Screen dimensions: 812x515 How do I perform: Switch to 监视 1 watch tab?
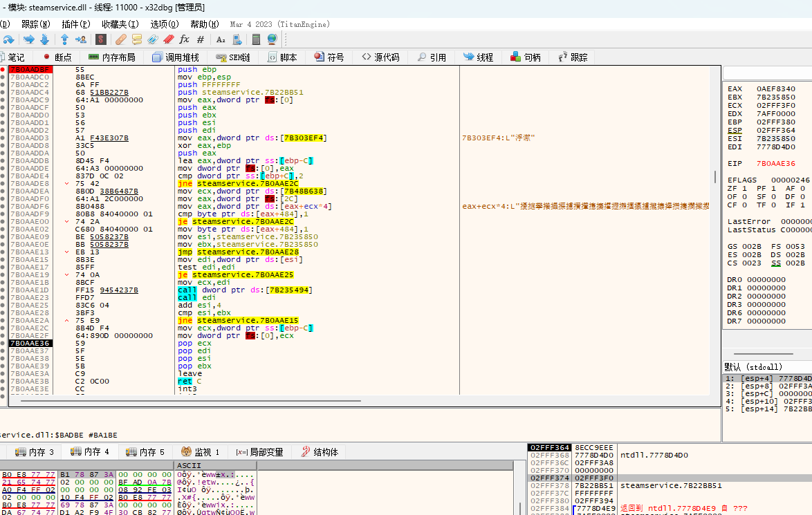(x=201, y=452)
